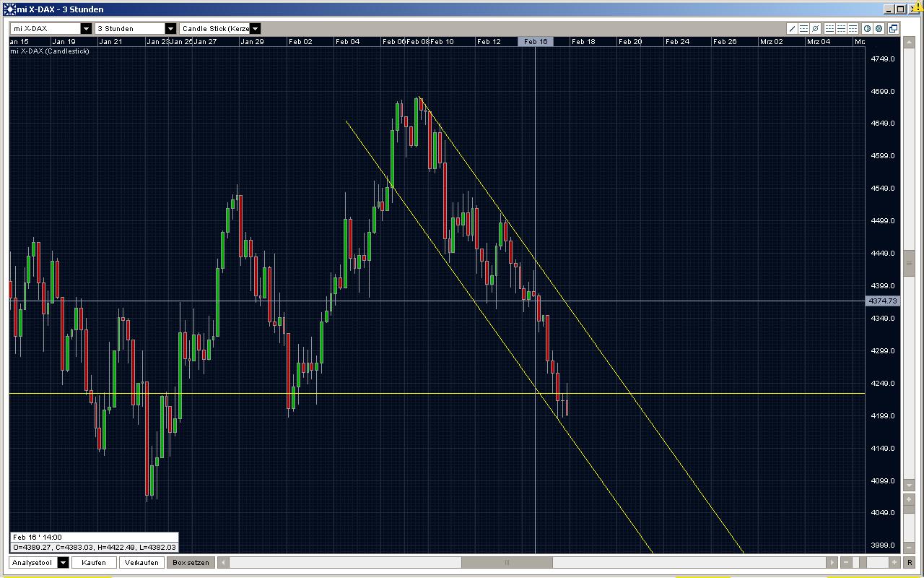This screenshot has height=578, width=924.
Task: Open the mi X-DAX instrument dropdown
Action: click(86, 28)
